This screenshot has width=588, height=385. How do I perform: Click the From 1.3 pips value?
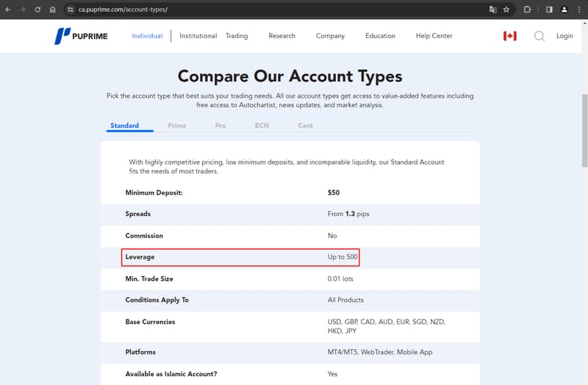point(348,214)
